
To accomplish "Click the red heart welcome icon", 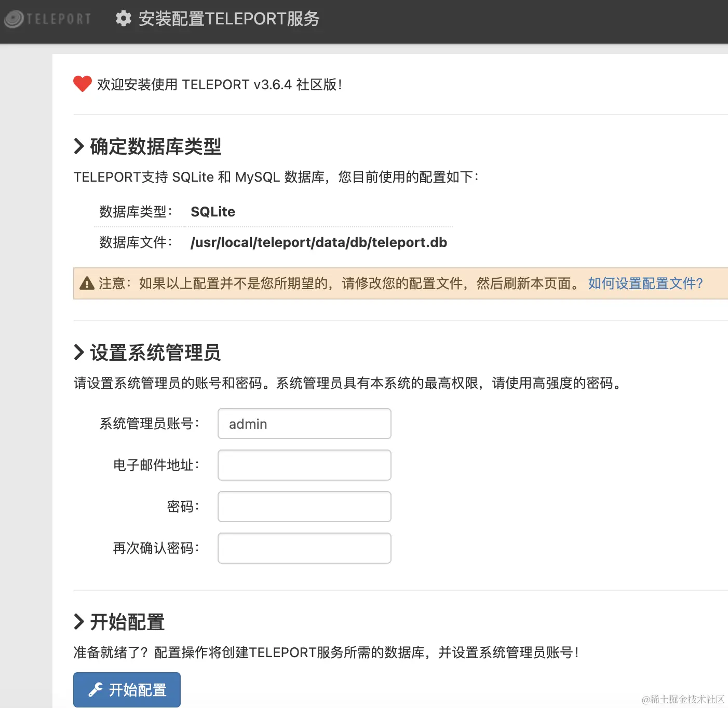I will point(83,84).
